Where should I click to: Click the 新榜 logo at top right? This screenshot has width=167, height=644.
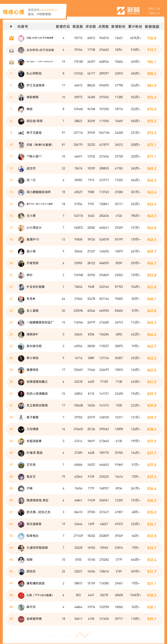pyautogui.click(x=128, y=11)
